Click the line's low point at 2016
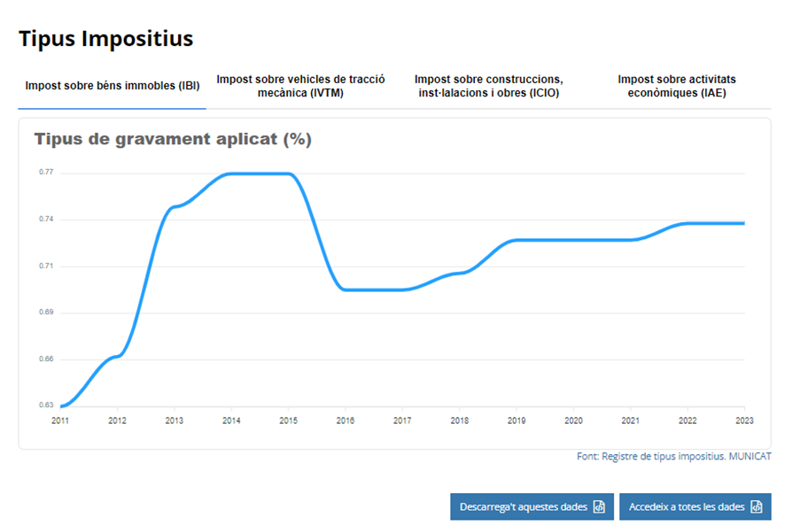Screen dimensions: 785x532 click(x=346, y=289)
